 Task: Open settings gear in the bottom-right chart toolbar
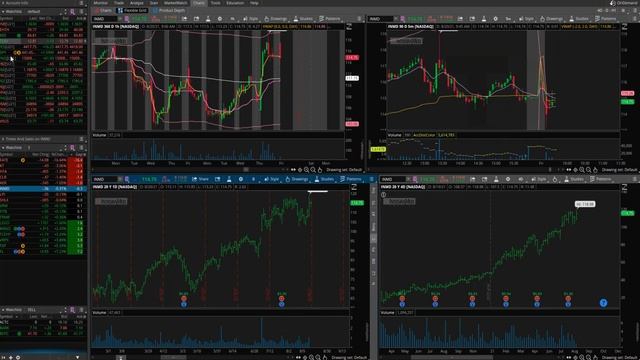coord(508,179)
